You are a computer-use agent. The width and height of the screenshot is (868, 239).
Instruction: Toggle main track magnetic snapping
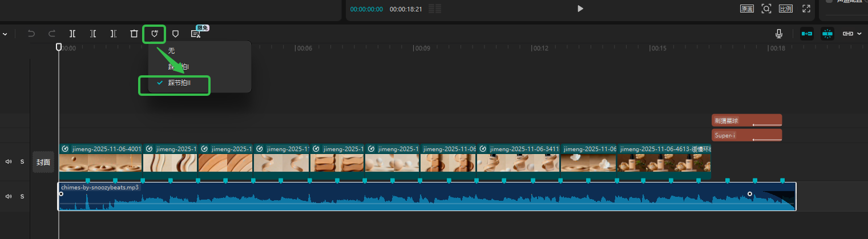click(807, 34)
